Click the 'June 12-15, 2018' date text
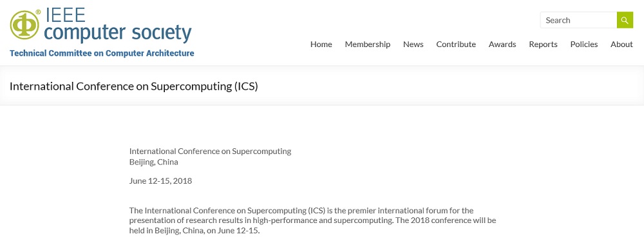Viewport: 644px width, 243px height. pyautogui.click(x=160, y=180)
